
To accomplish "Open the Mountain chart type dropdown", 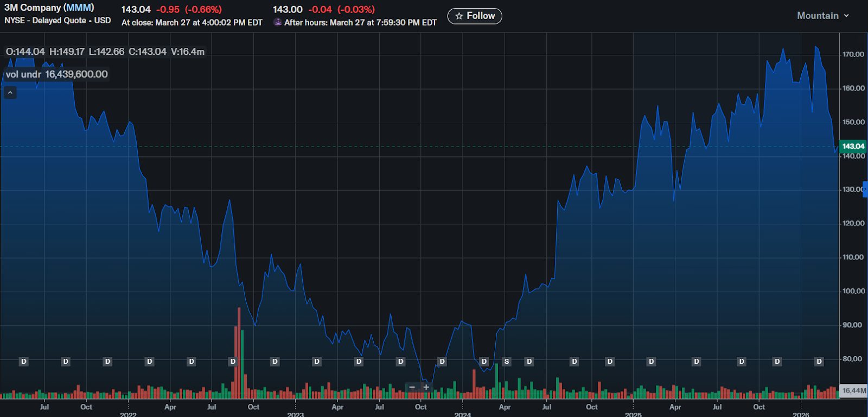I will point(822,16).
